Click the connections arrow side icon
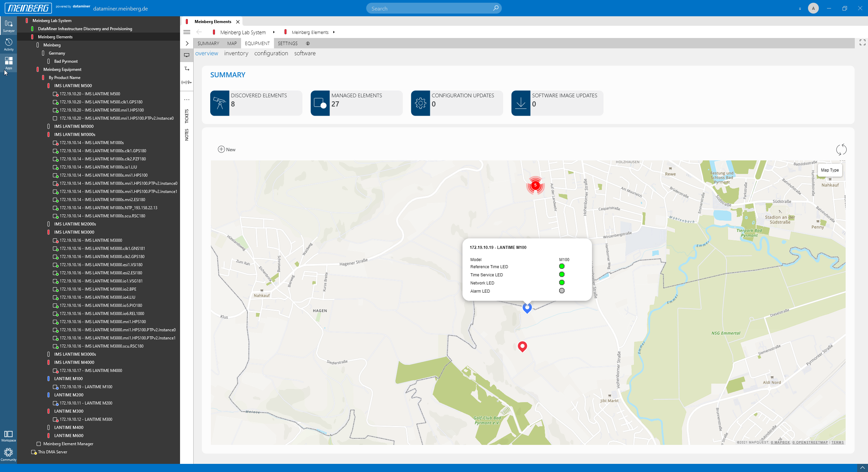 [x=186, y=69]
